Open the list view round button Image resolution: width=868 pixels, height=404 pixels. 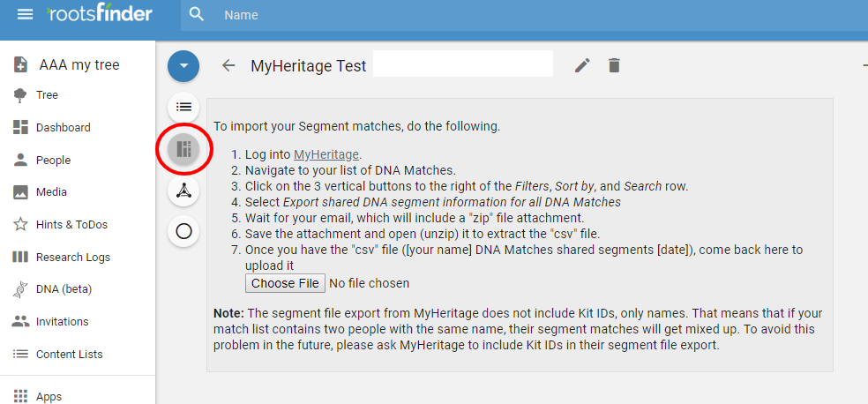tap(183, 107)
